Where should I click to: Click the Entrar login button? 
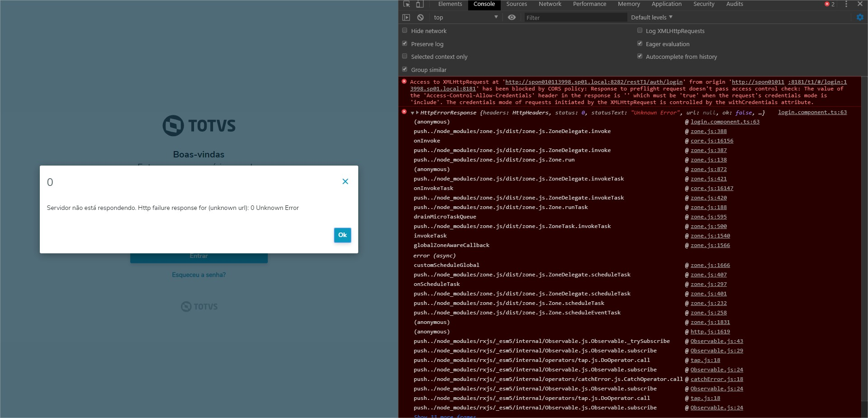[199, 256]
